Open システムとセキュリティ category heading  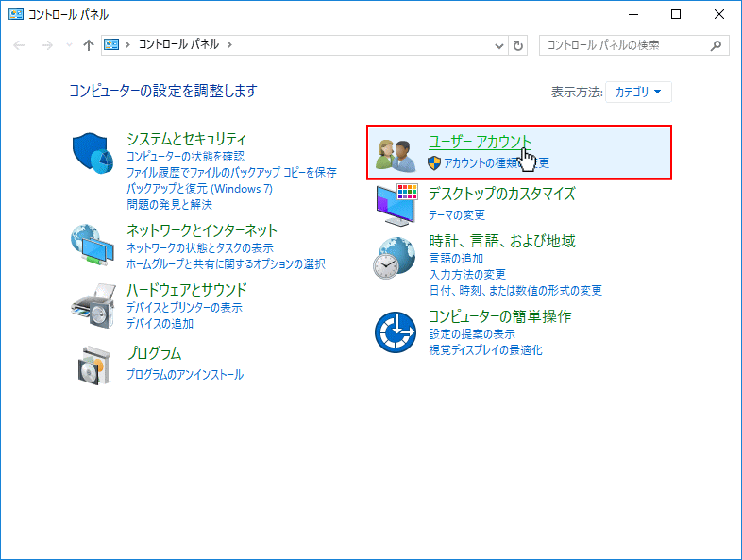[x=187, y=139]
